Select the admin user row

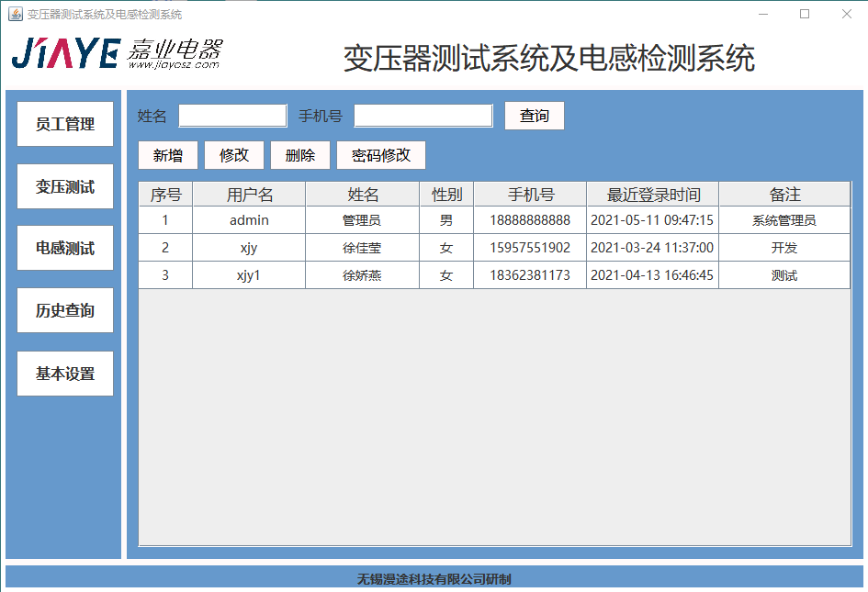tap(249, 220)
